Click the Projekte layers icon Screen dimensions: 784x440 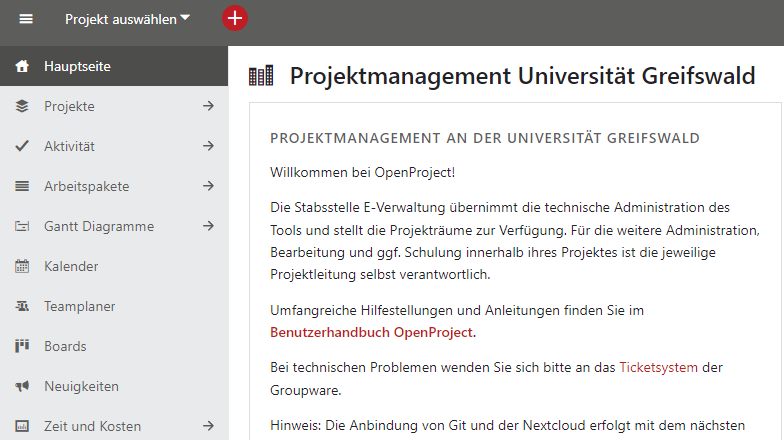click(x=22, y=106)
